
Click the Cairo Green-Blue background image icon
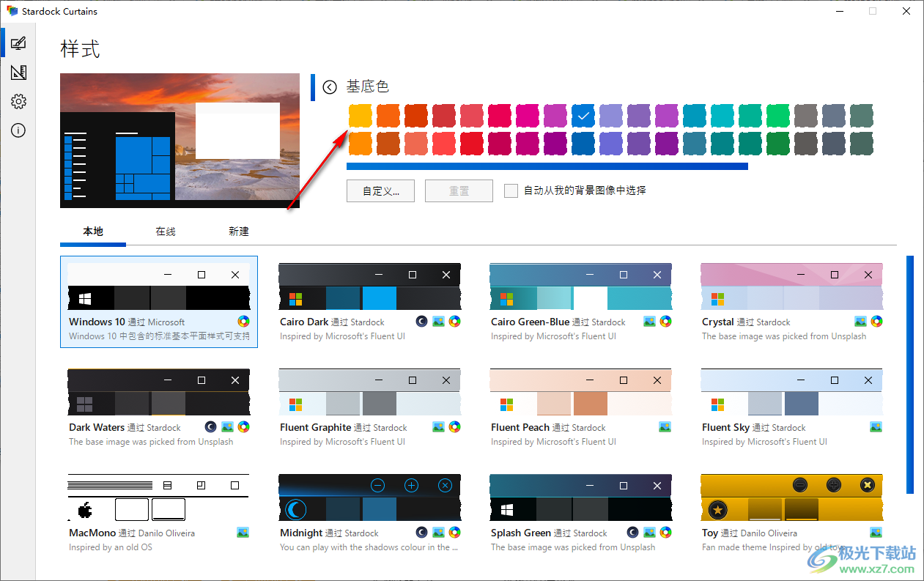(649, 321)
